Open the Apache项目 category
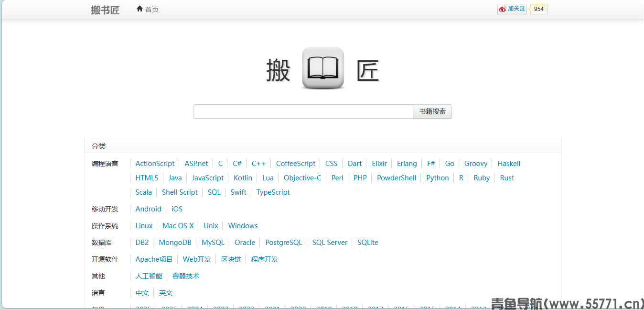 tap(154, 259)
